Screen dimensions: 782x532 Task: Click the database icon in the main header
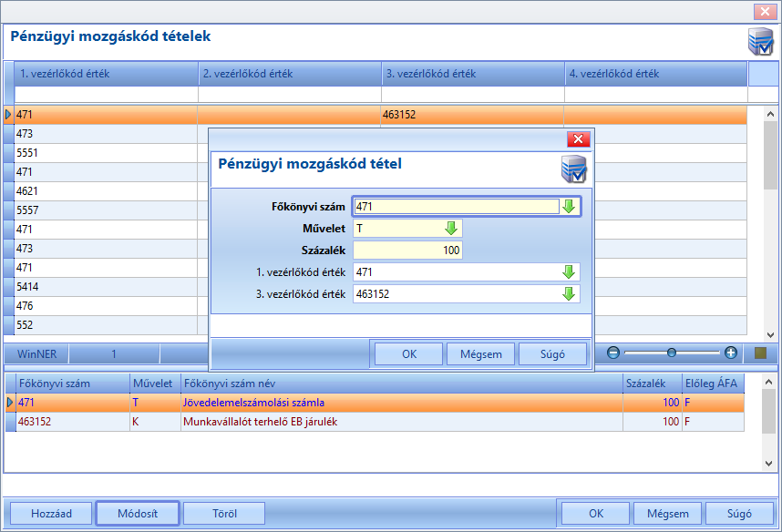point(761,41)
